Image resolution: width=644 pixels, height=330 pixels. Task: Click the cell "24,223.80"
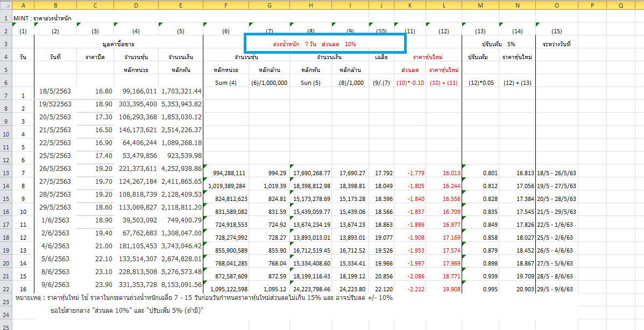[x=351, y=288]
